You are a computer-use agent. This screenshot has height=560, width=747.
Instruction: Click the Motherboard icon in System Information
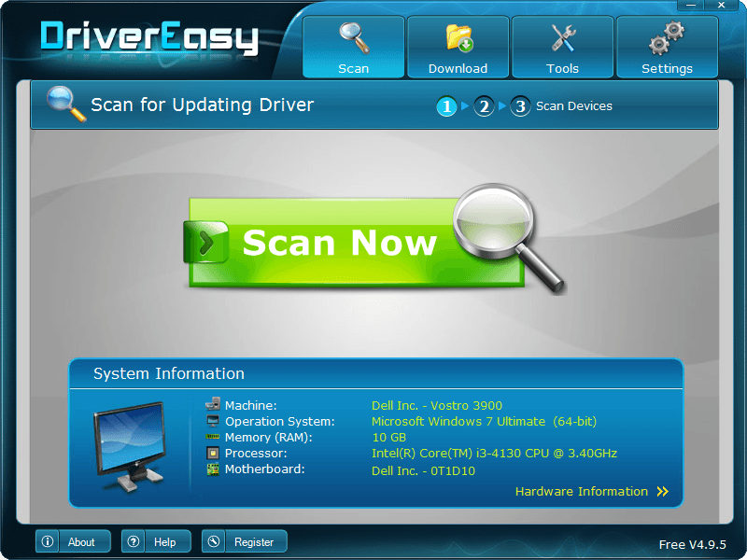click(212, 469)
